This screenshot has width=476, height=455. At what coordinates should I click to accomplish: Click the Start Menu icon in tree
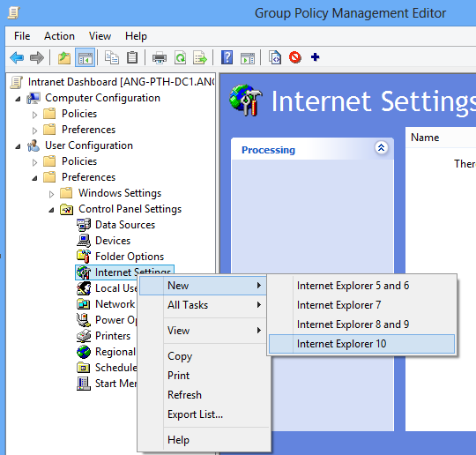click(x=84, y=384)
